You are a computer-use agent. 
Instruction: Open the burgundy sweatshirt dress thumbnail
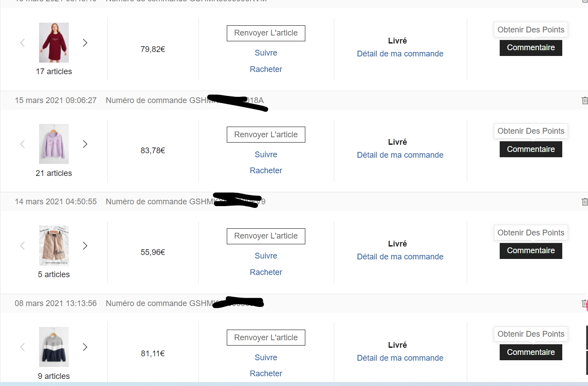pos(54,43)
